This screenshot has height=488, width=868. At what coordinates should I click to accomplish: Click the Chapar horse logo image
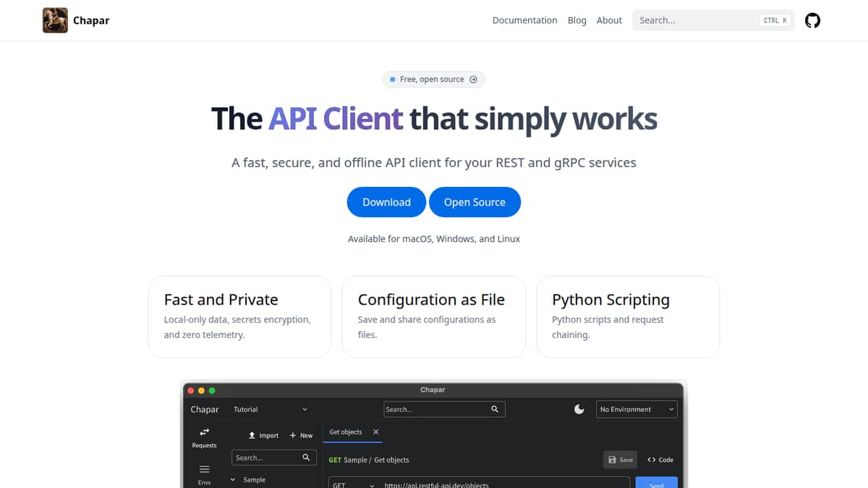click(55, 20)
